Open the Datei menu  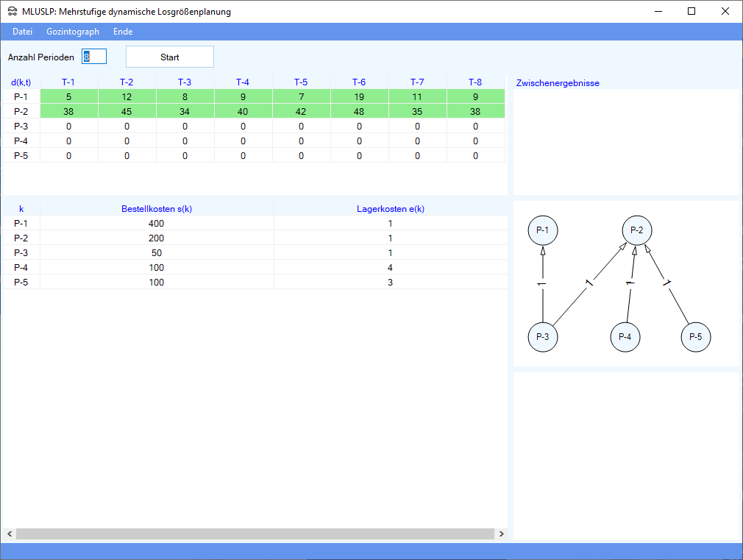coord(22,32)
